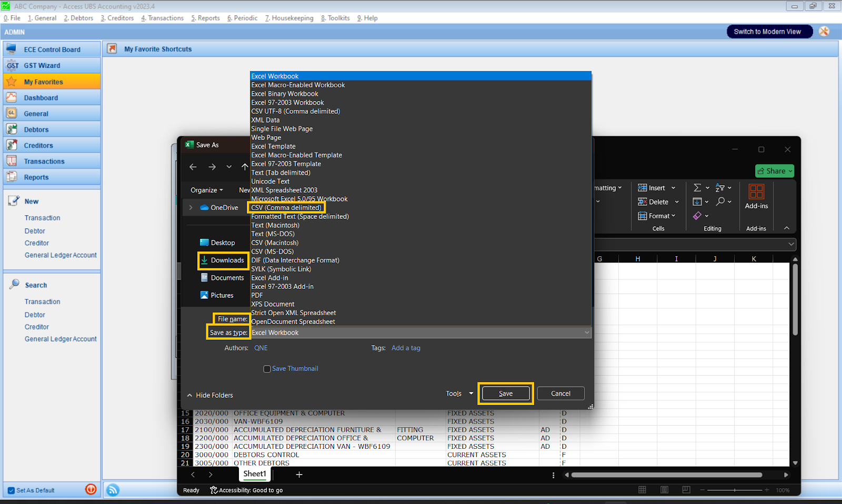Switch to Normal view icon in status bar
This screenshot has height=504, width=842.
(642, 490)
